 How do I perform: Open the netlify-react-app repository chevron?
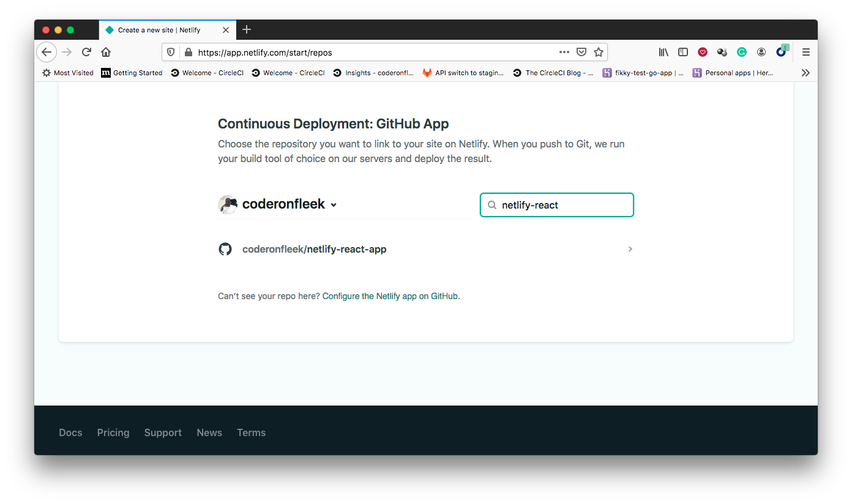point(630,249)
